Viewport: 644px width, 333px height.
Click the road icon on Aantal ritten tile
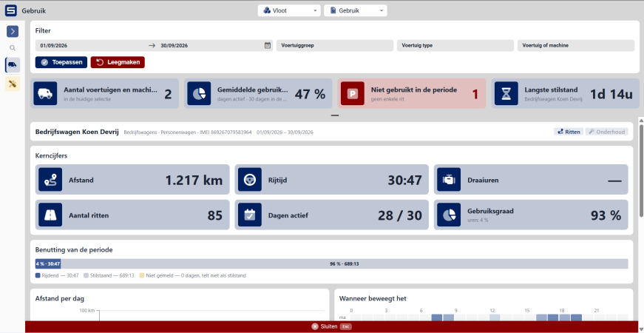click(50, 215)
